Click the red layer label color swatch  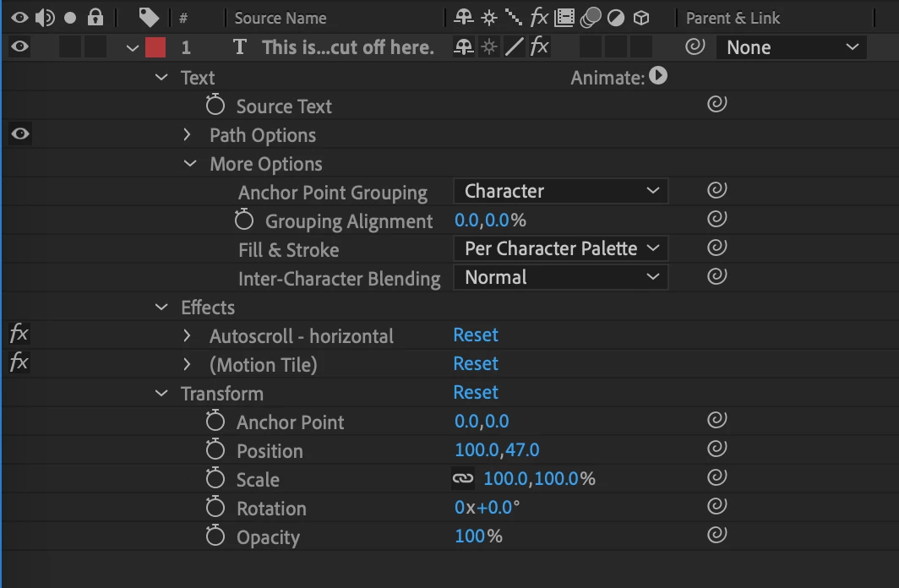155,47
